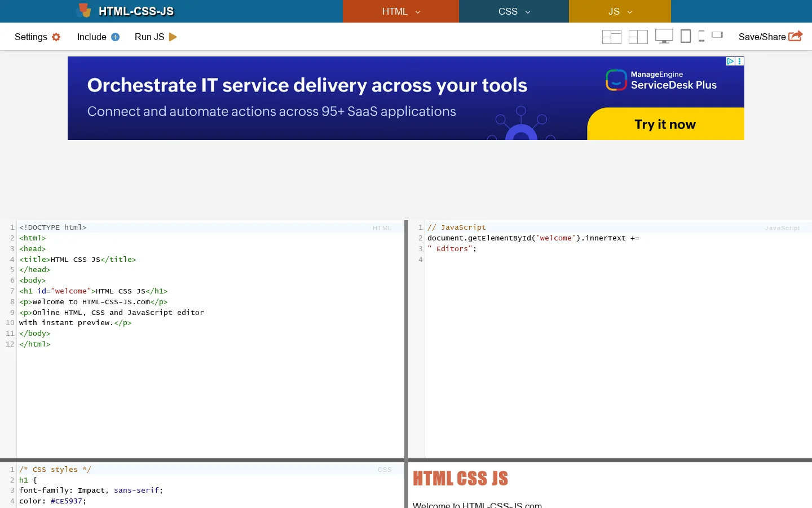
Task: Open the HTML tab
Action: (x=401, y=11)
